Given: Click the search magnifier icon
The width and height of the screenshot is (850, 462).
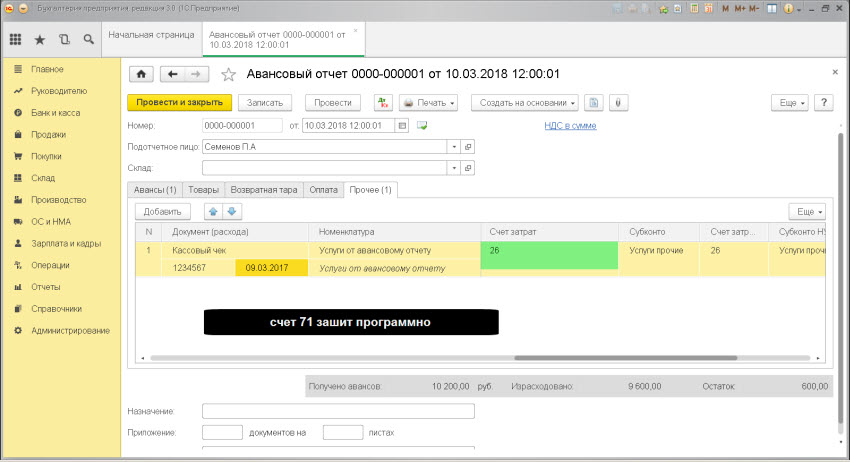Looking at the screenshot, I should 89,40.
